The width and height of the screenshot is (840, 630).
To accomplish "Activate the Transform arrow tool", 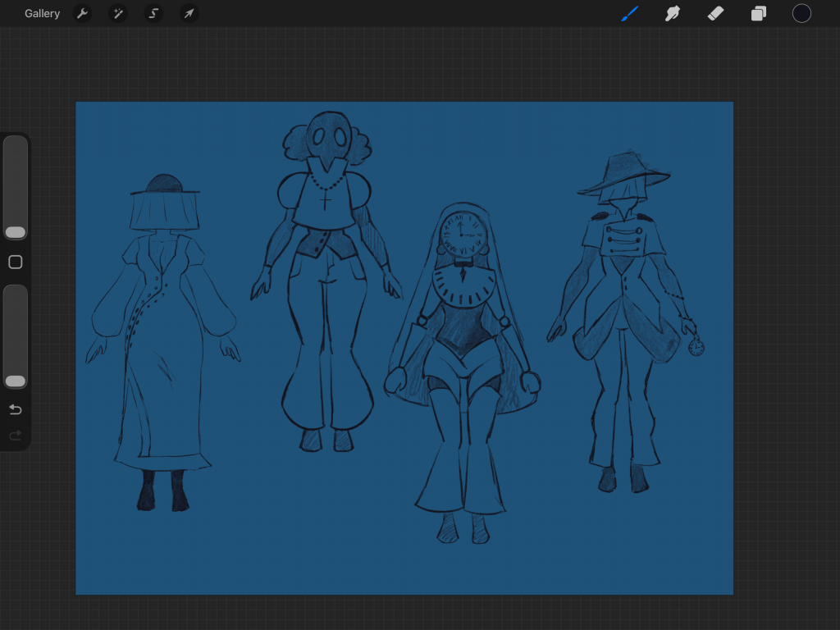I will 189,14.
